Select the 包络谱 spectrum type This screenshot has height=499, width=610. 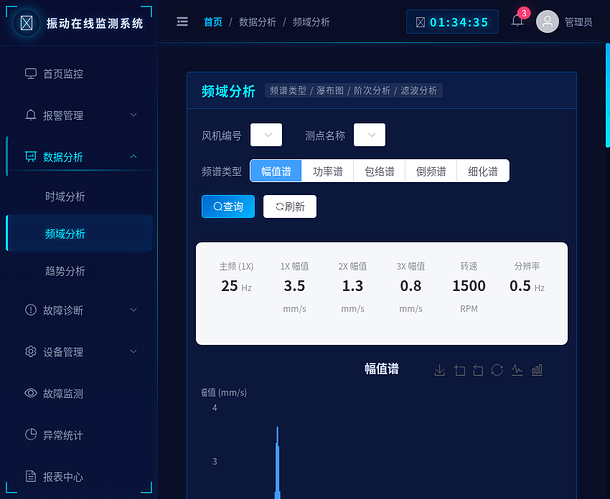coord(379,171)
